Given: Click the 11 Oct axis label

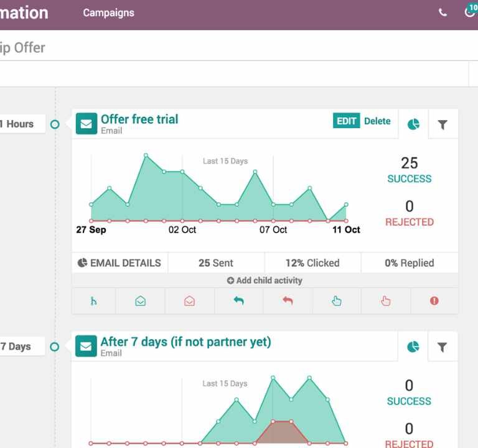Looking at the screenshot, I should [346, 230].
